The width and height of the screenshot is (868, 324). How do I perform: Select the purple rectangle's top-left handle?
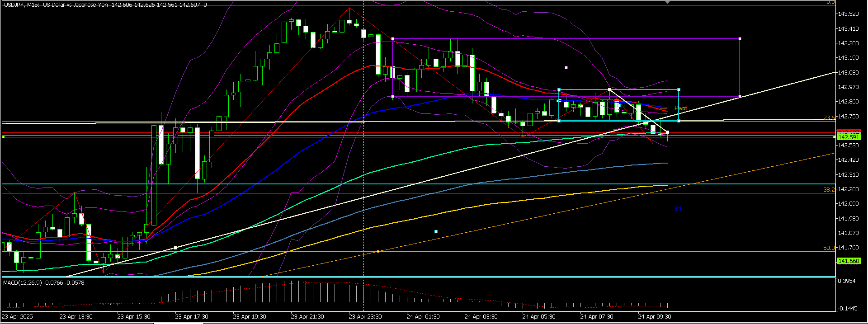coord(392,39)
